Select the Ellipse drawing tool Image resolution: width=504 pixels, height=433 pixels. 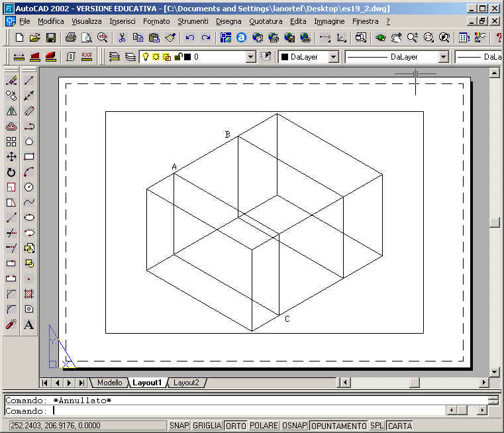coord(29,217)
